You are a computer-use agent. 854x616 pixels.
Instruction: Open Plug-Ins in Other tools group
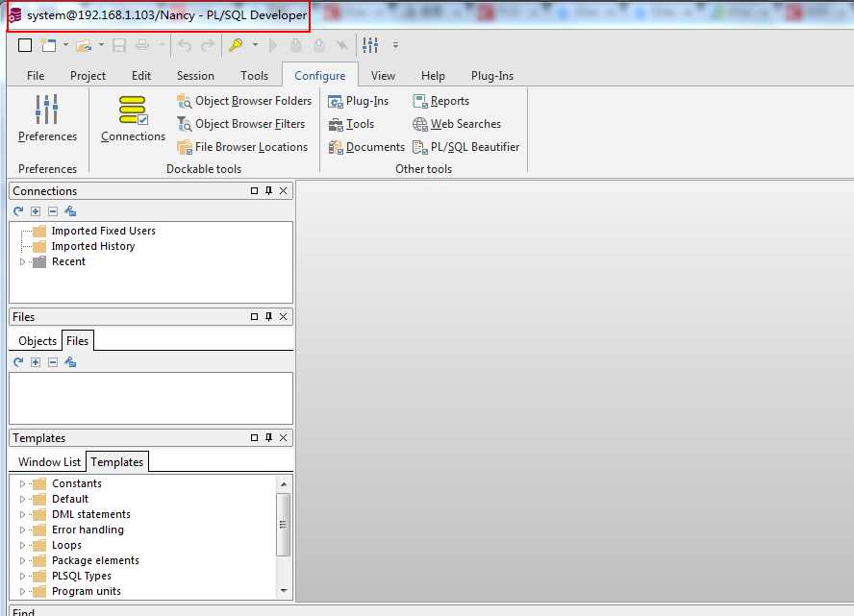point(358,101)
